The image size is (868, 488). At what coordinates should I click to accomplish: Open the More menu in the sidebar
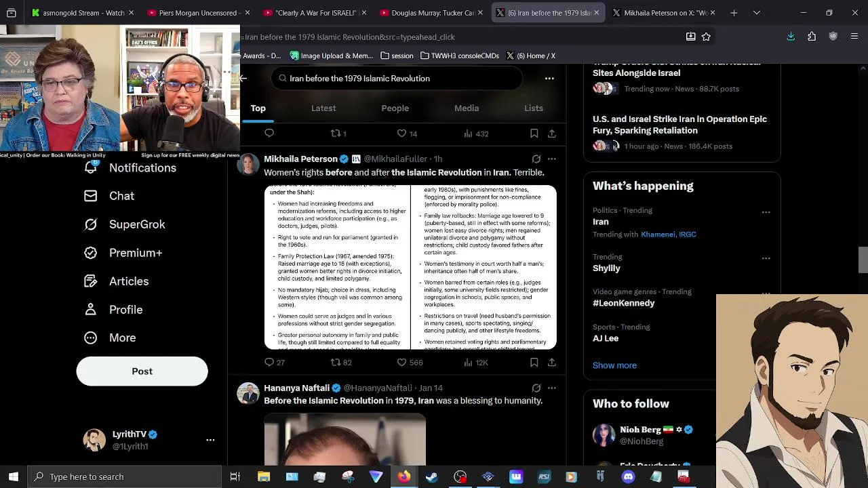[110, 338]
